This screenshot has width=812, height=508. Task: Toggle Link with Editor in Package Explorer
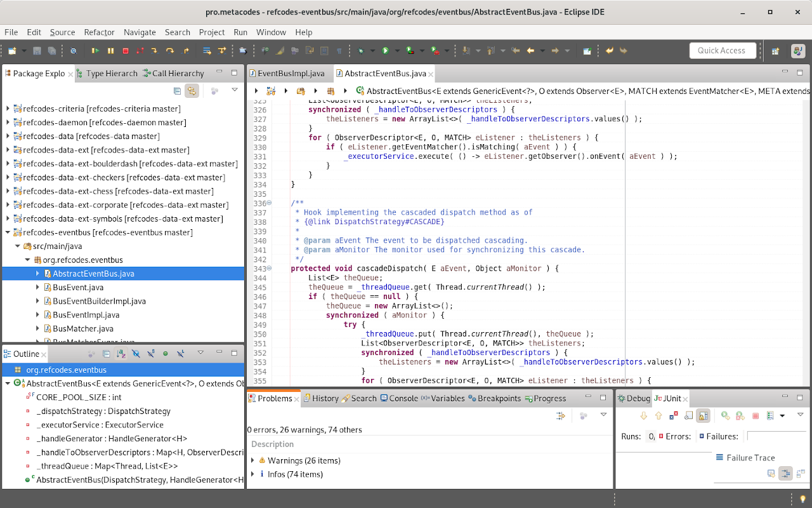192,91
